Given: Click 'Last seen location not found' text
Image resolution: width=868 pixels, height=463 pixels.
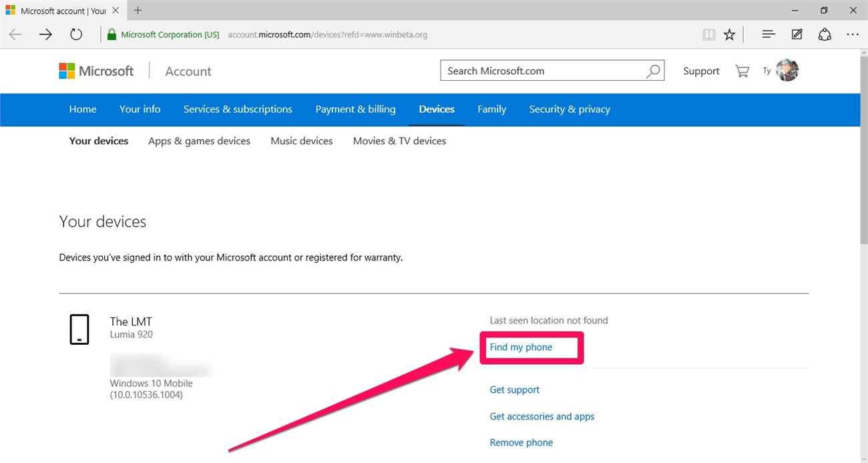Looking at the screenshot, I should (x=549, y=321).
